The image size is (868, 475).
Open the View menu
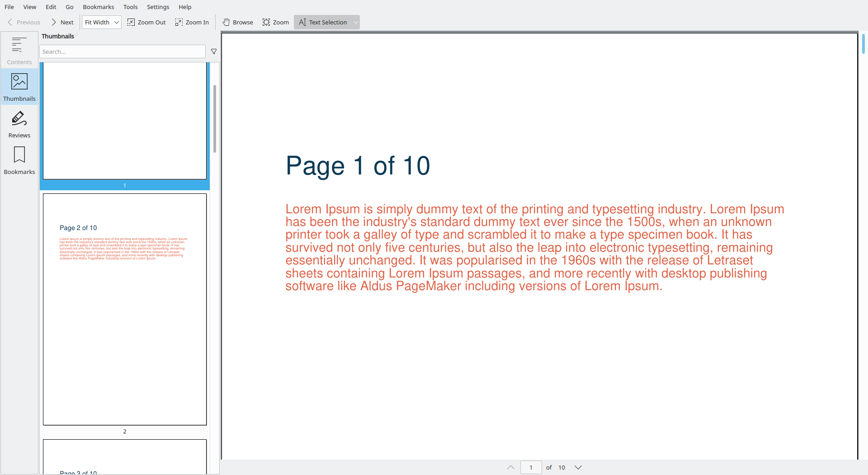[30, 7]
